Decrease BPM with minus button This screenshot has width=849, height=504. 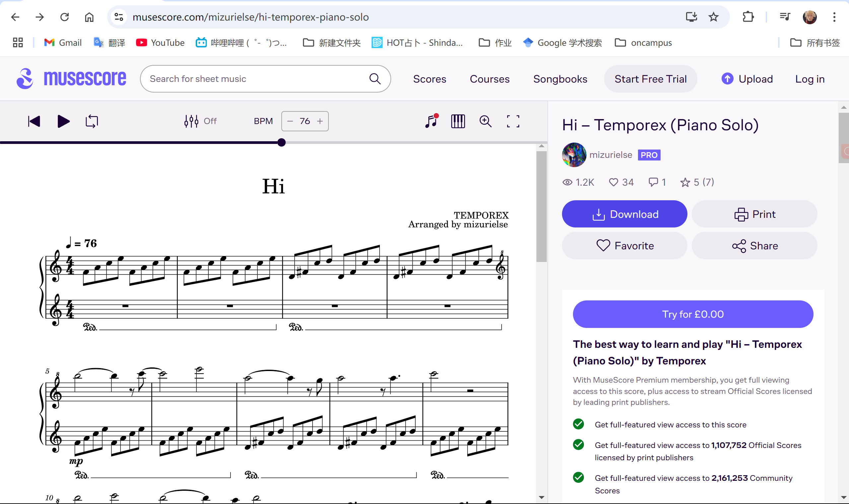click(x=290, y=121)
